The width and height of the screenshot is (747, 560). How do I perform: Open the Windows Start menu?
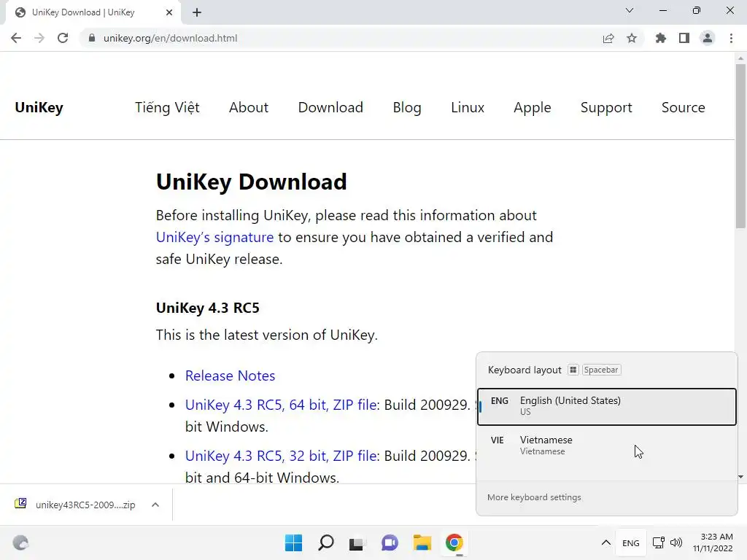click(293, 542)
